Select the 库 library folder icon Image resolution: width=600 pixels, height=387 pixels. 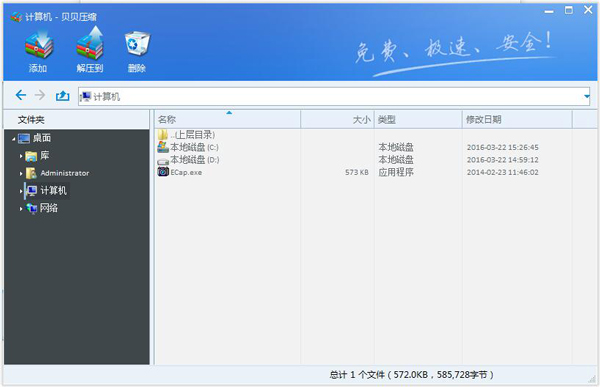coord(31,156)
